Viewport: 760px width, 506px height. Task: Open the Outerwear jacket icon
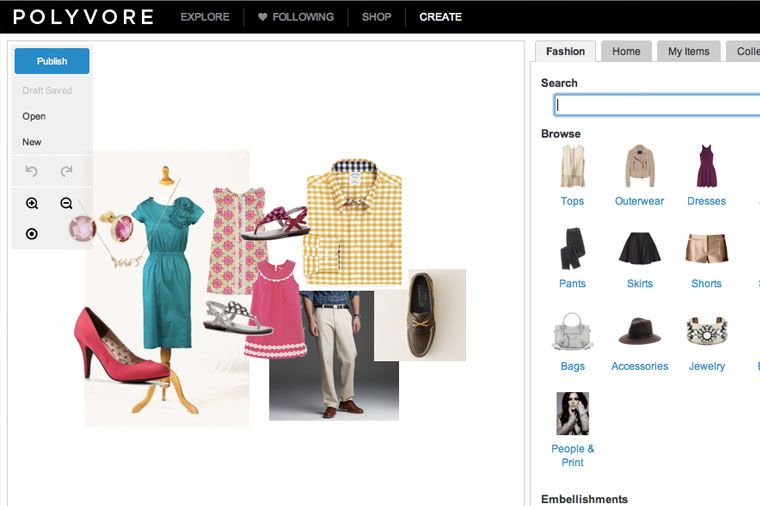(640, 166)
